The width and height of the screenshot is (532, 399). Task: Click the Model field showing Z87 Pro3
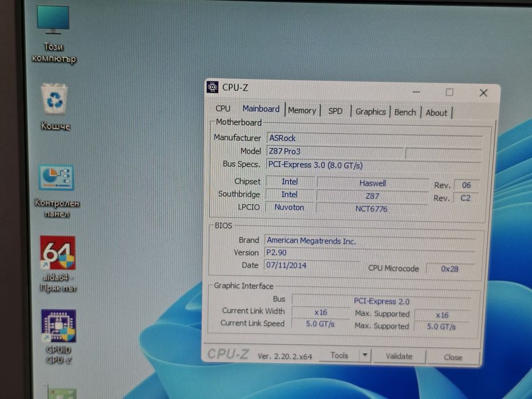pyautogui.click(x=335, y=152)
